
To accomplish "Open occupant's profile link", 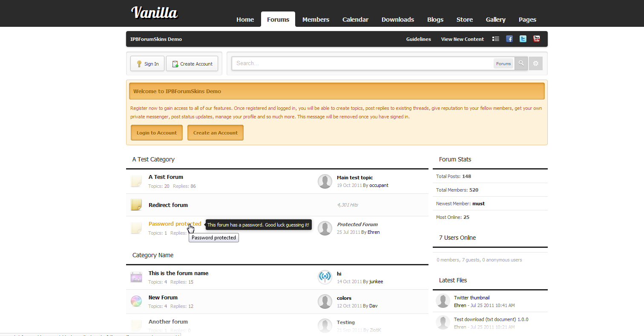I will coord(379,185).
